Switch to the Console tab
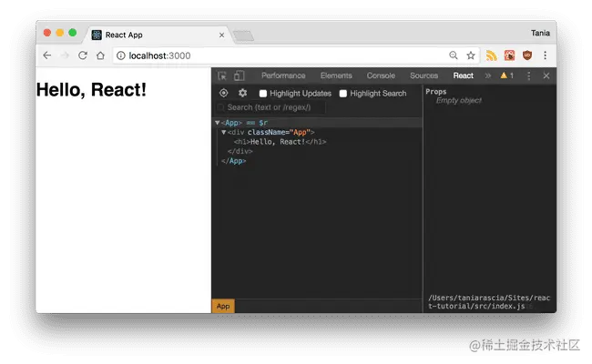The height and width of the screenshot is (364, 592). [x=381, y=76]
